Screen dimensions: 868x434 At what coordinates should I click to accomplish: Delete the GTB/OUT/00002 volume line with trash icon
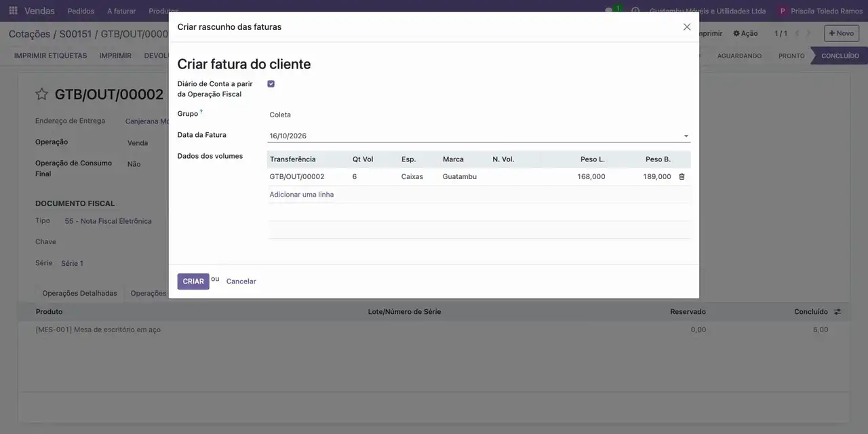(x=682, y=176)
